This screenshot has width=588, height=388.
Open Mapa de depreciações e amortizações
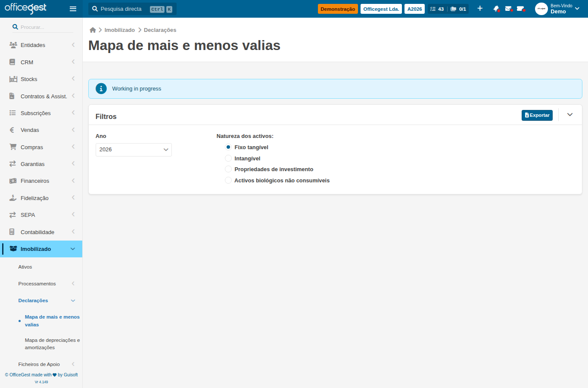point(52,344)
